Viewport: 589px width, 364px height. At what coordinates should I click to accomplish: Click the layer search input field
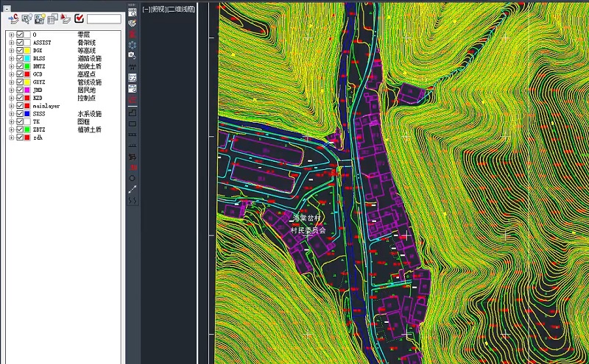pyautogui.click(x=103, y=18)
